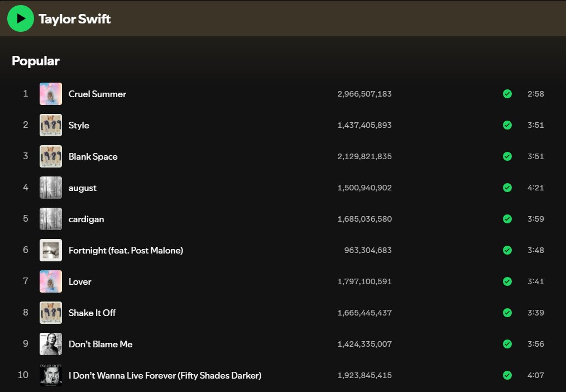Play Taylor Swift with the green play button
Screen dimensions: 566x392
[x=21, y=18]
